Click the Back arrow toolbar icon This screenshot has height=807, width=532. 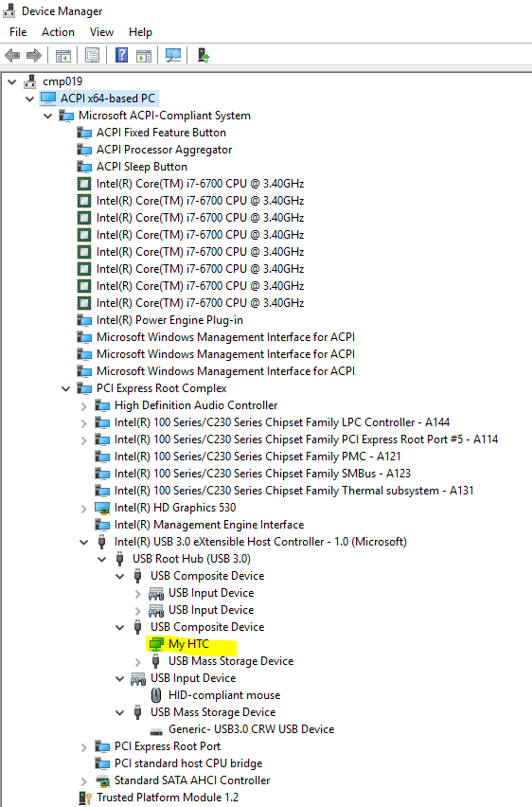[12, 55]
